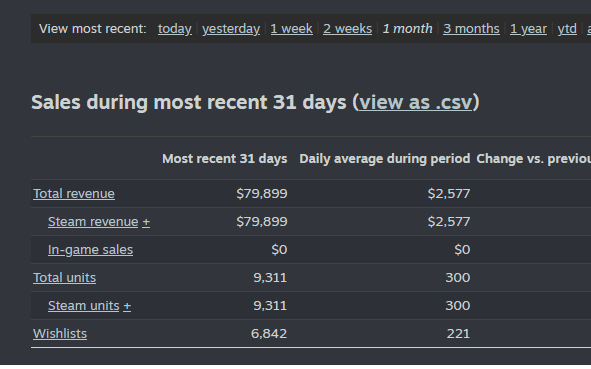Open the 1 year sales view
The width and height of the screenshot is (591, 369).
[x=528, y=29]
